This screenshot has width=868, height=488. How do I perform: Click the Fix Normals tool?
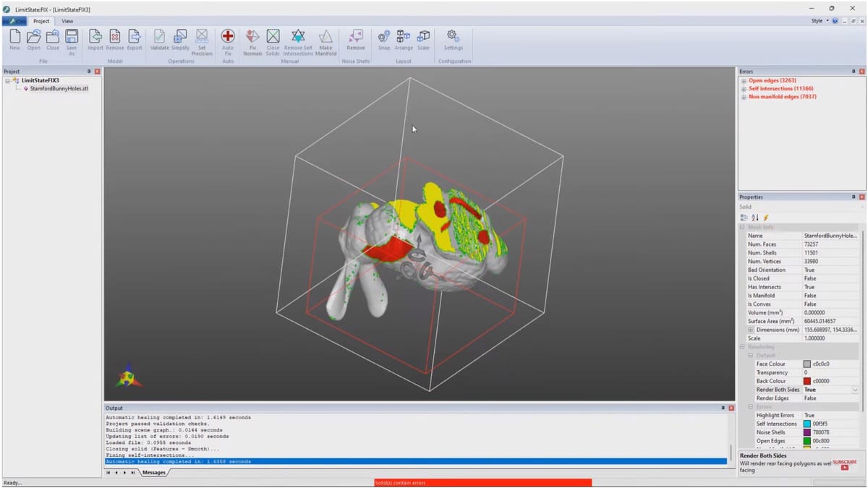point(252,42)
